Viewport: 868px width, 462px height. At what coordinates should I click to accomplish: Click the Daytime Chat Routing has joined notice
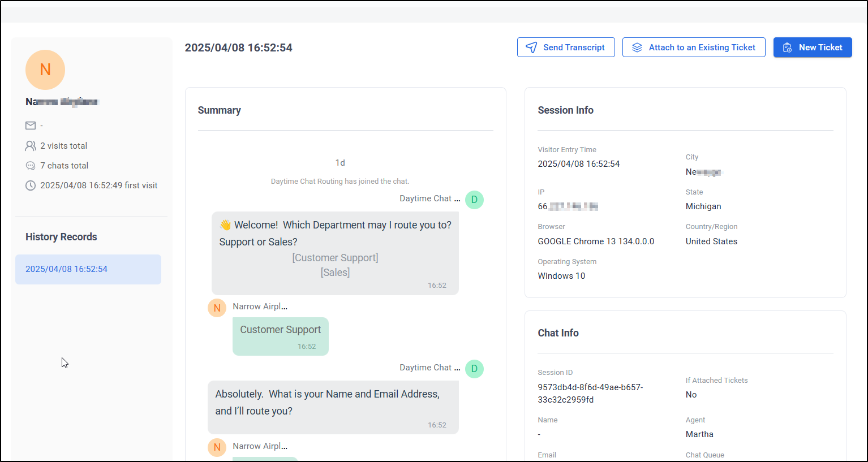(340, 182)
